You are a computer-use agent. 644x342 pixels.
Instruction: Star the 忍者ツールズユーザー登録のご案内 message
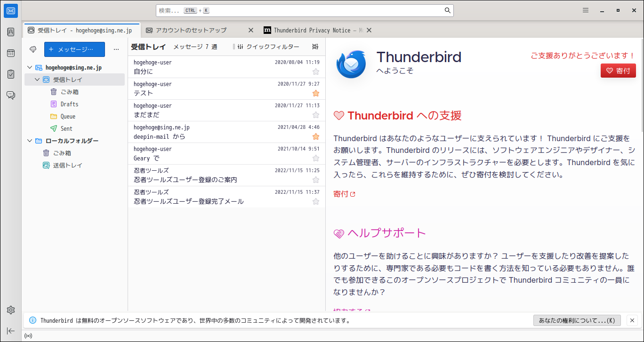tap(316, 180)
